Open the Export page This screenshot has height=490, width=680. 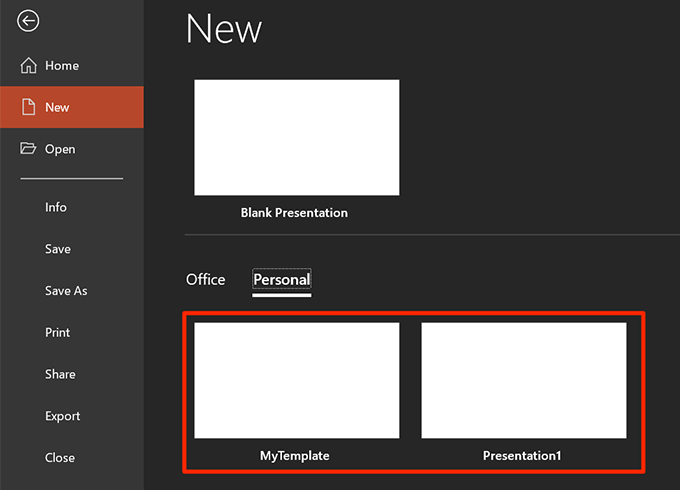(x=62, y=416)
